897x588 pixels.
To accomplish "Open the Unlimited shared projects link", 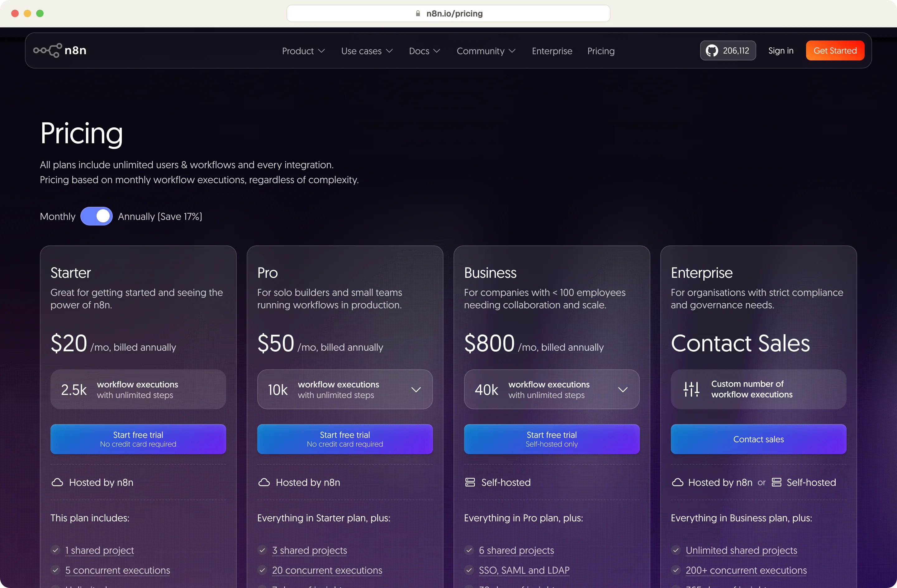I will coord(741,550).
